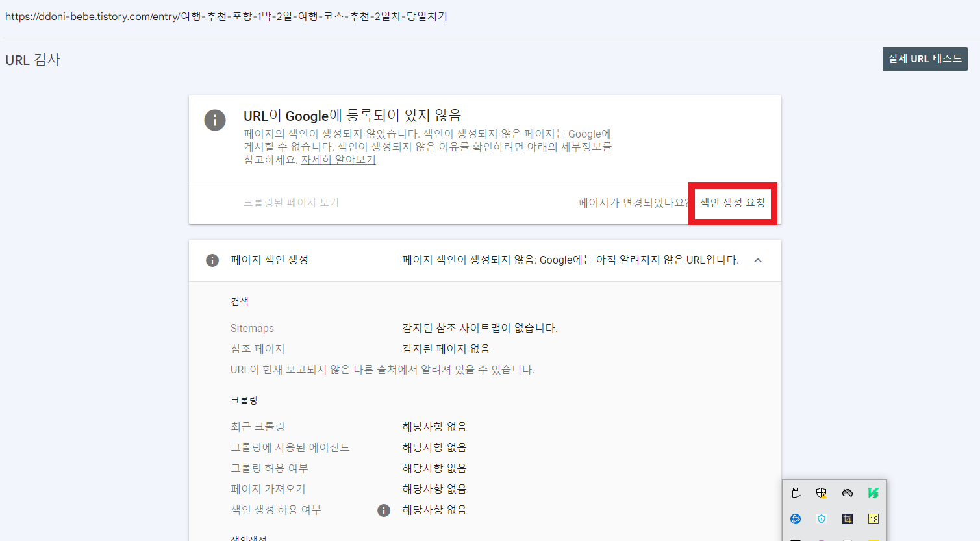Click the 페이지 가져오기 label
This screenshot has height=541, width=980.
[268, 490]
